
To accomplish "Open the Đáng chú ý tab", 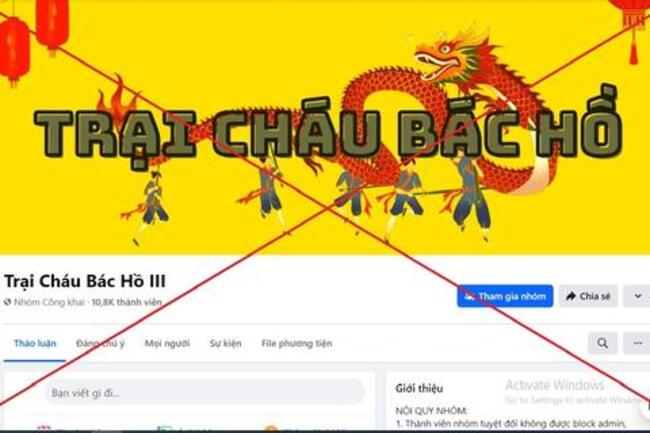I will [100, 343].
